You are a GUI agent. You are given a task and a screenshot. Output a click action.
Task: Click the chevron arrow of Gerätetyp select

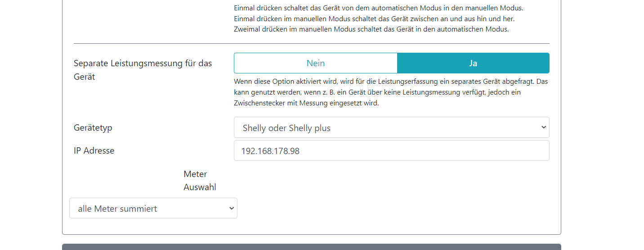click(543, 127)
